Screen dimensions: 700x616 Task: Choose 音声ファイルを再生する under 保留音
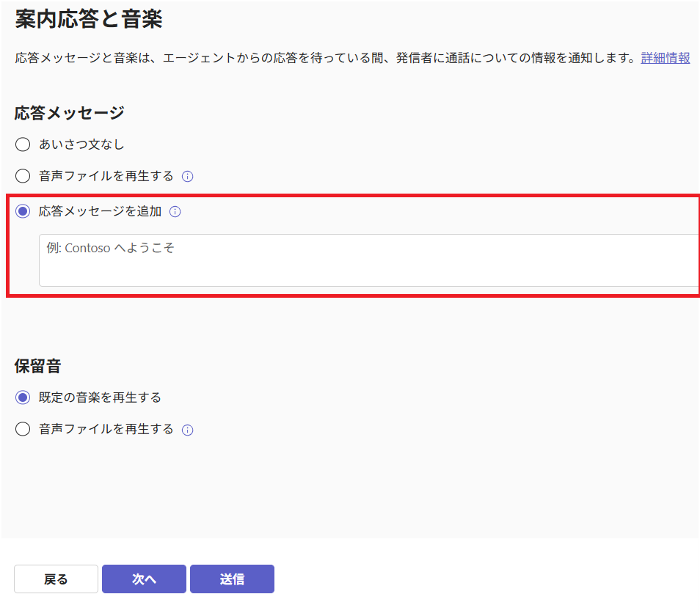pyautogui.click(x=23, y=429)
